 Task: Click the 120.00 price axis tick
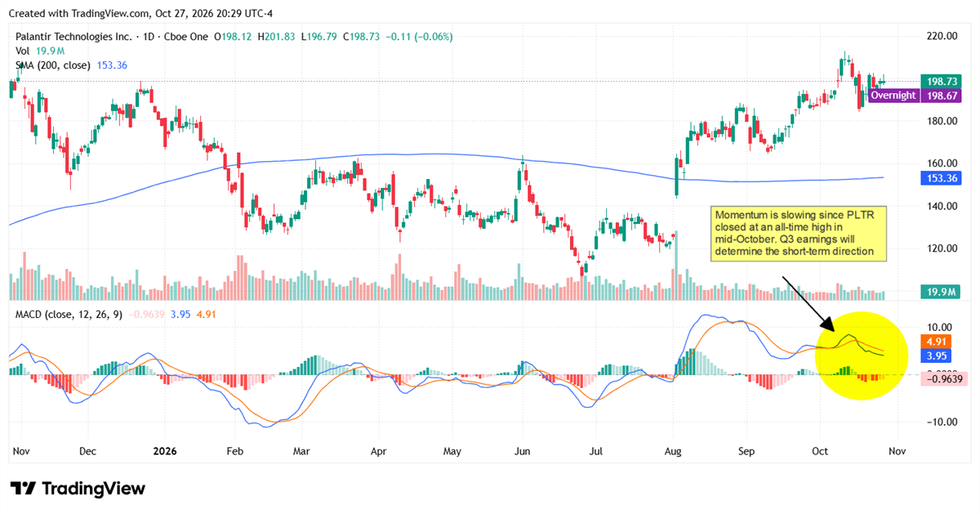(x=942, y=248)
